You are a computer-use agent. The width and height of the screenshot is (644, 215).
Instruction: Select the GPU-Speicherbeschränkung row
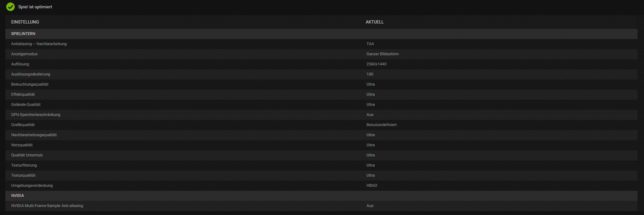point(321,115)
